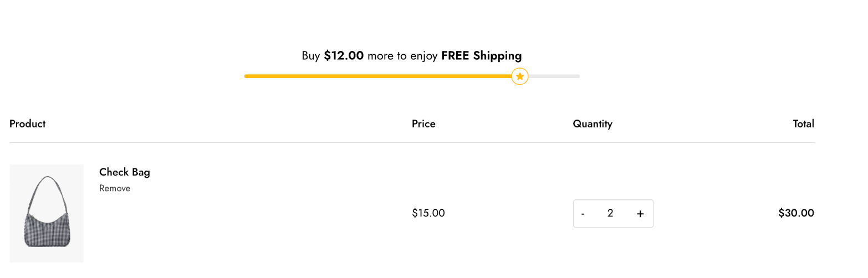Open the Check Bag product title link
This screenshot has height=278, width=868.
pos(125,172)
